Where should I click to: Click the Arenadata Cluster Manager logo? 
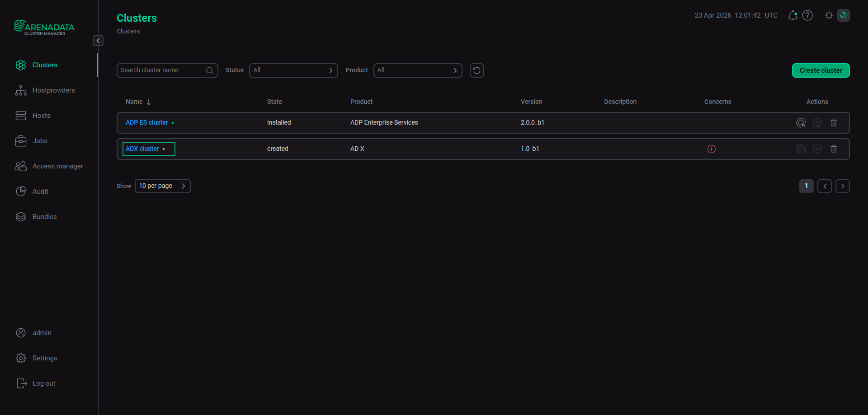pos(44,28)
